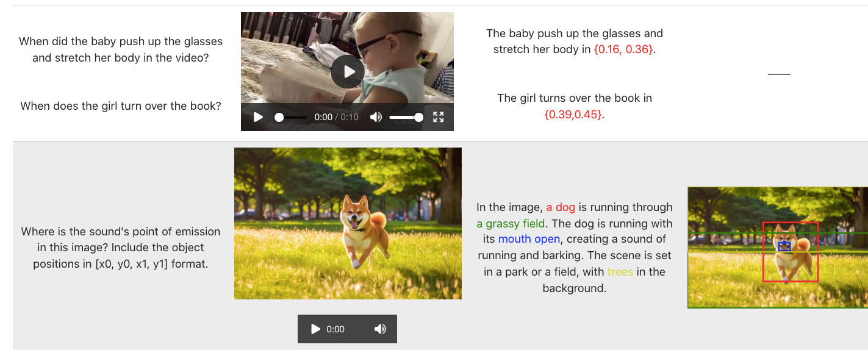This screenshot has height=350, width=868.
Task: Adjust the video volume slider
Action: 406,117
